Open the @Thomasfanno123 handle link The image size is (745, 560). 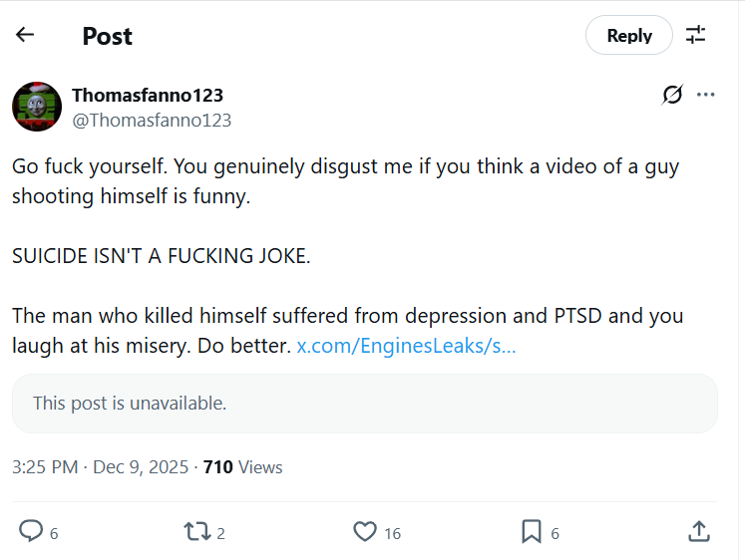pos(151,120)
